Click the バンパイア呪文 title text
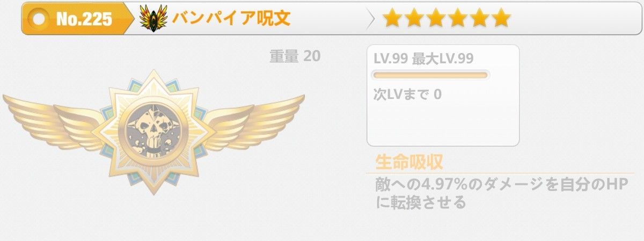This screenshot has height=241, width=644. click(x=231, y=18)
